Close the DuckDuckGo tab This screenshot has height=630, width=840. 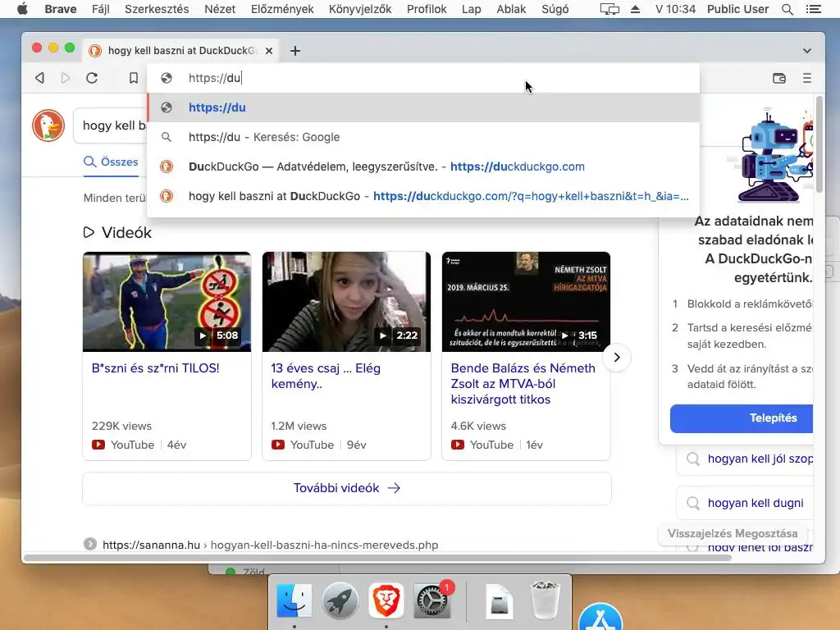269,51
